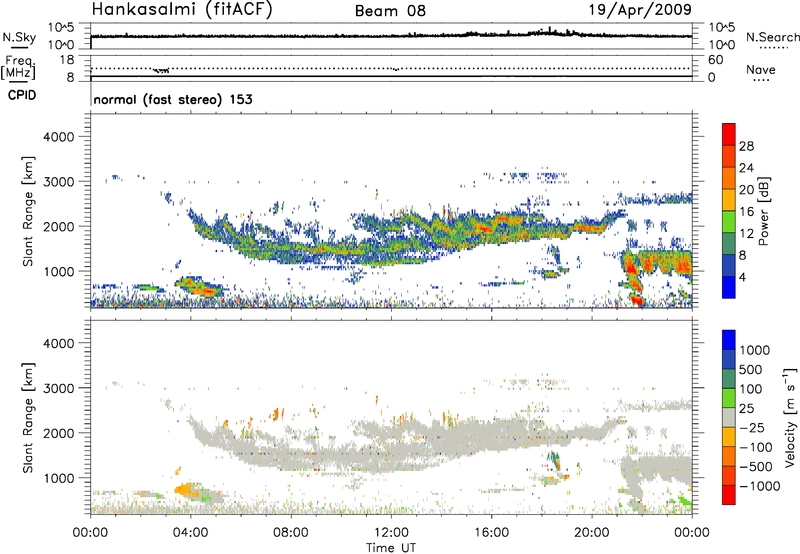800x554 pixels.
Task: Click the "4" power color bar label
Action: pos(742,277)
